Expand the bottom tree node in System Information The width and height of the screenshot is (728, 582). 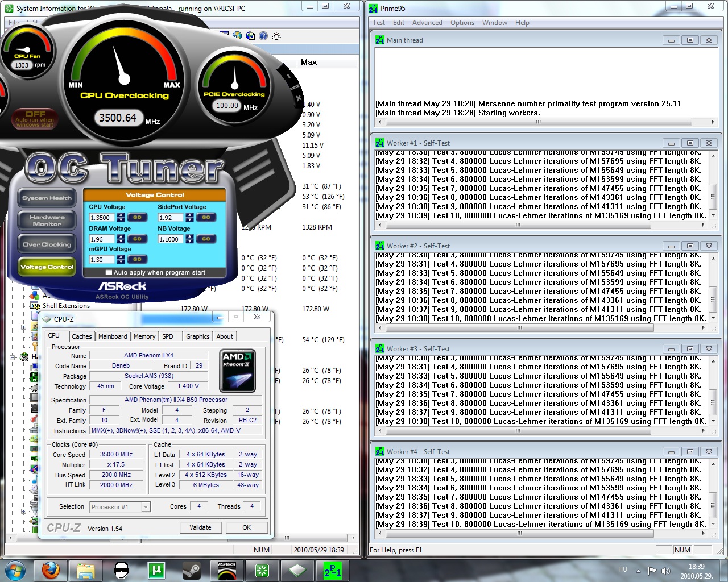pos(23,511)
